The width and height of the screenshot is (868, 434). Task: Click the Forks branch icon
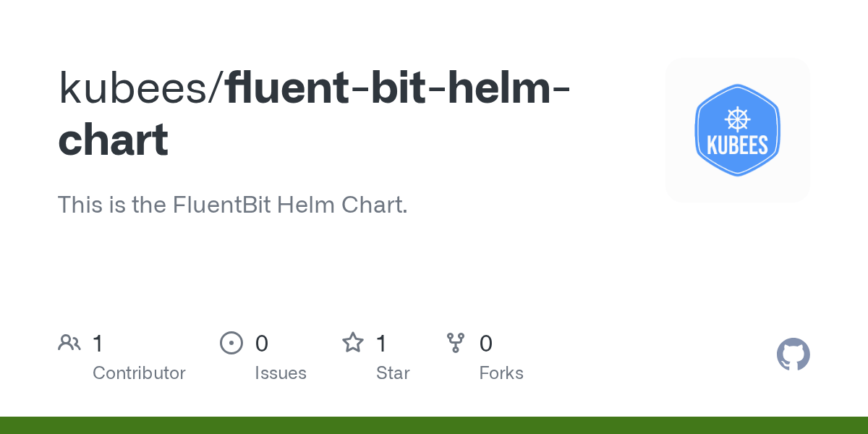tap(456, 343)
